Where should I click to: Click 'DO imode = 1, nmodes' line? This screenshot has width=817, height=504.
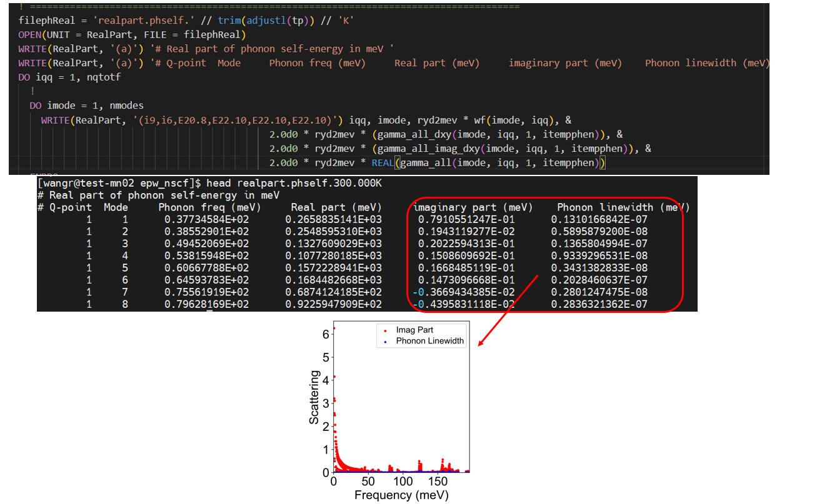[x=86, y=106]
